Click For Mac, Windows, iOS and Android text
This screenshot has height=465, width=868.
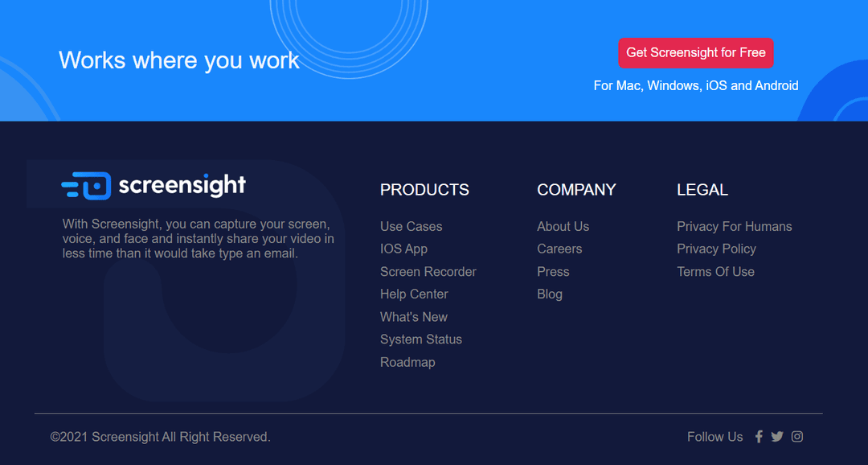coord(696,86)
